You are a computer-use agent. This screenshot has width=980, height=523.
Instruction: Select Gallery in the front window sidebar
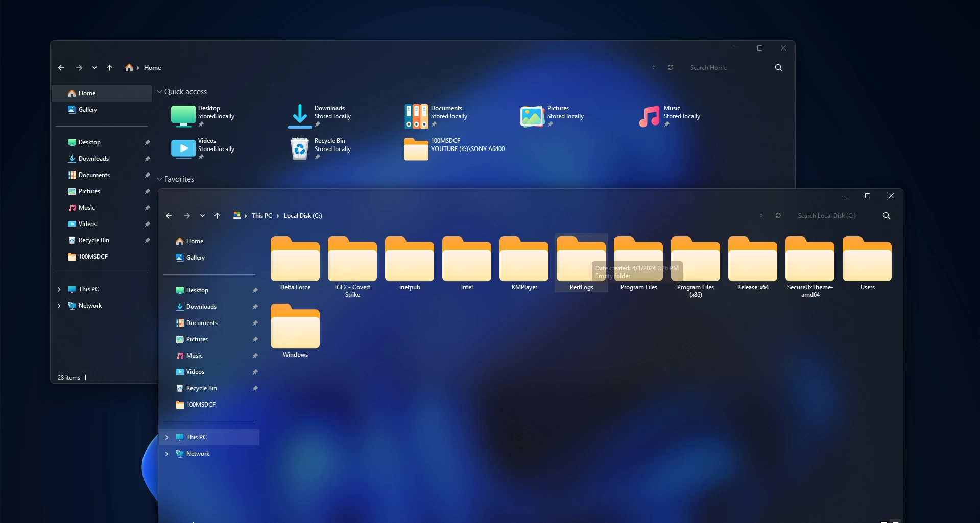195,258
